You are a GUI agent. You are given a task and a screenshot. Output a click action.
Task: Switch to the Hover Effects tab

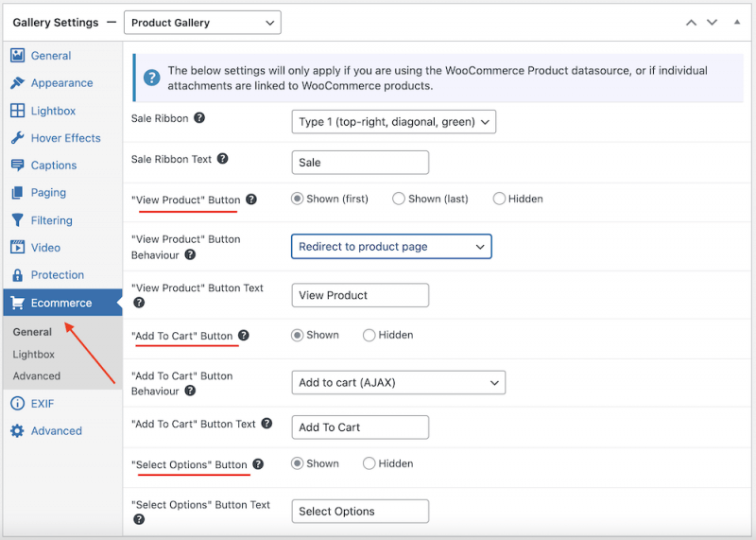[x=65, y=138]
